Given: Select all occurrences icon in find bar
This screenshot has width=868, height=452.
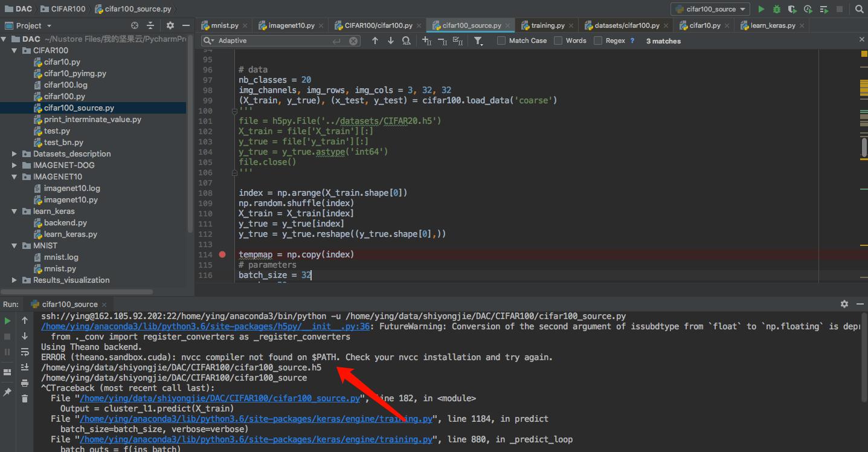Looking at the screenshot, I should [458, 40].
